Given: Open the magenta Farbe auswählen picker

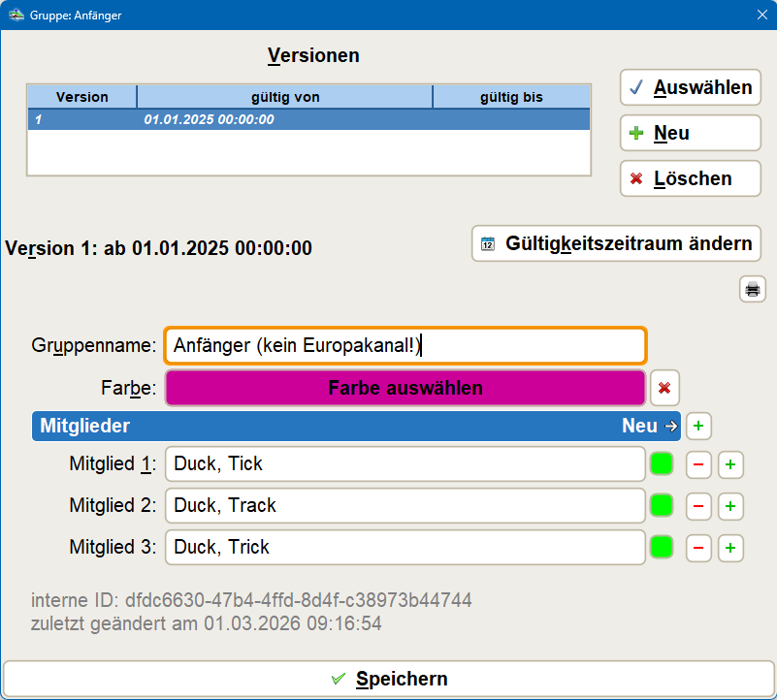Looking at the screenshot, I should tap(405, 388).
